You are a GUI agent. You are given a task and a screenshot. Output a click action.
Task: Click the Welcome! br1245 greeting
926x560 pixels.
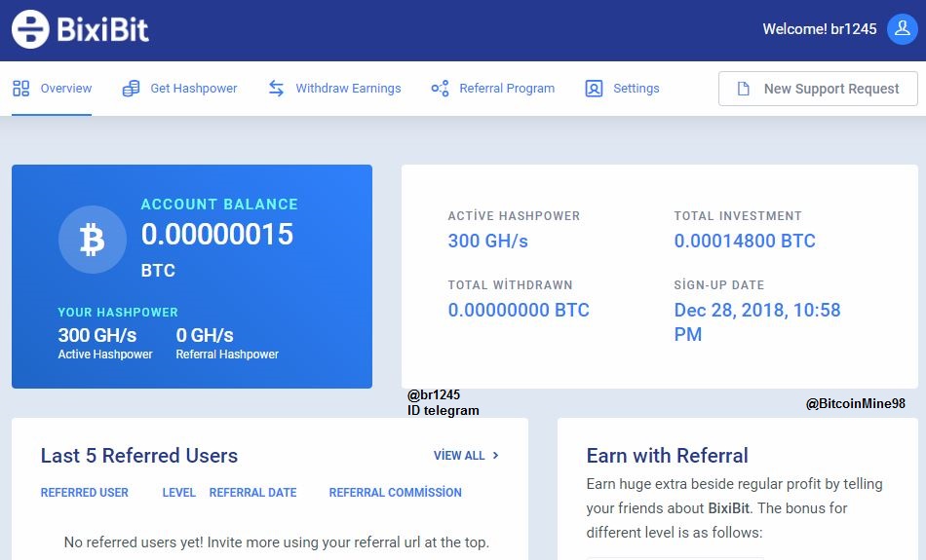click(x=819, y=29)
